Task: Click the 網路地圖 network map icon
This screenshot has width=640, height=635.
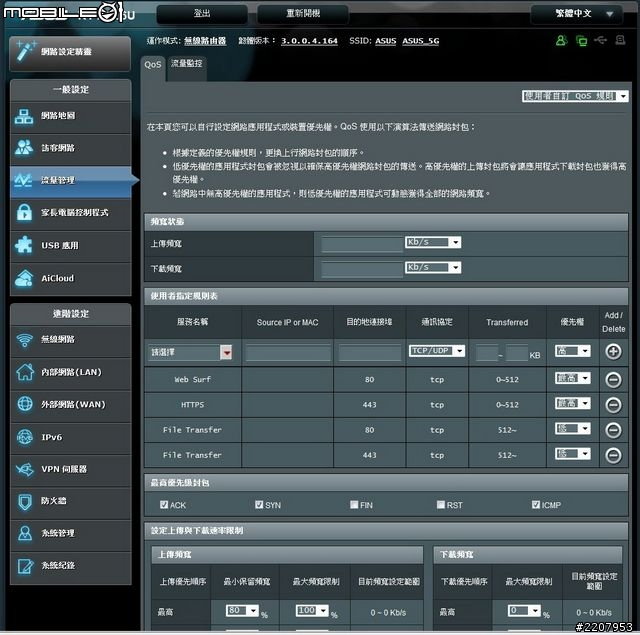Action: pos(25,116)
